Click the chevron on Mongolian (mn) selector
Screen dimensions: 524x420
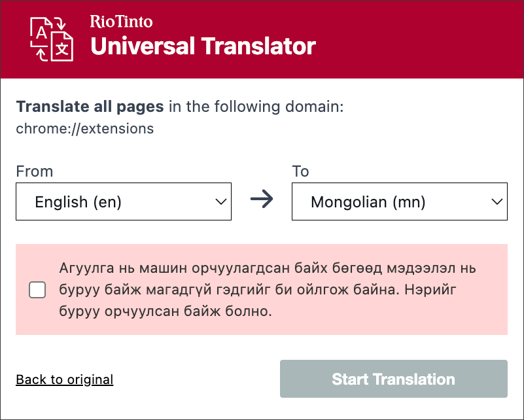pos(497,202)
